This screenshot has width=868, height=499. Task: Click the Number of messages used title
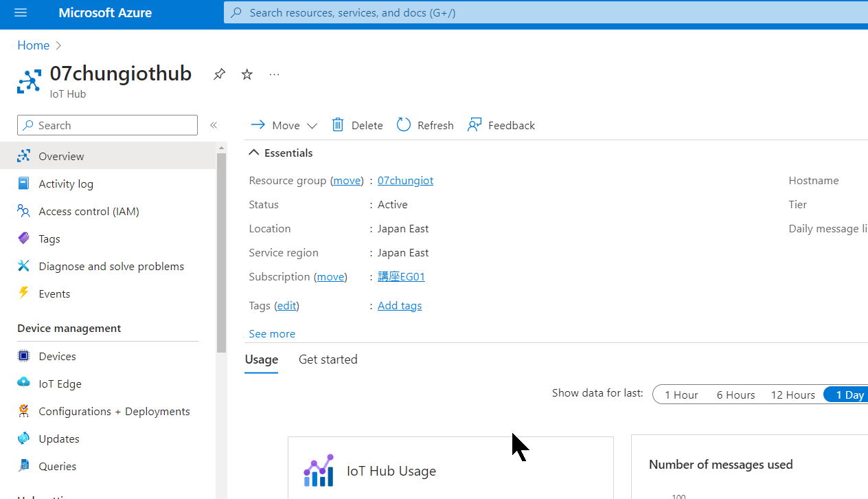(721, 465)
